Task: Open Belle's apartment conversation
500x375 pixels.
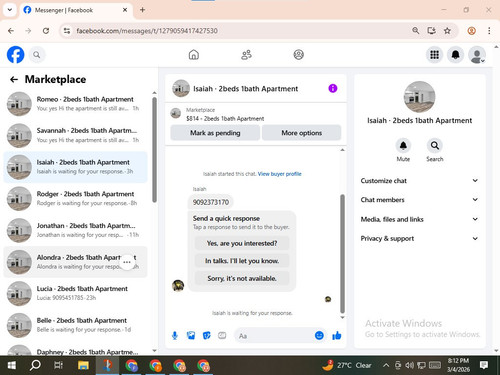Action: click(75, 325)
